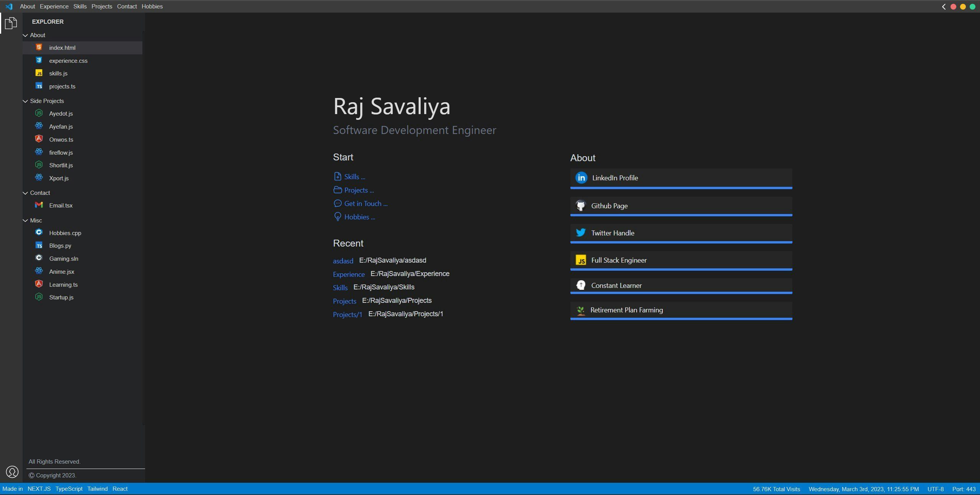Click the Gmail icon beside Email.tsx

pos(39,205)
